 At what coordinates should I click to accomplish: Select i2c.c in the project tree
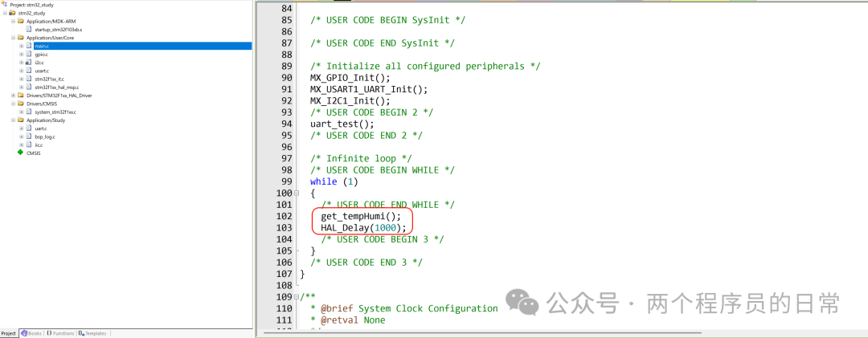click(x=40, y=63)
